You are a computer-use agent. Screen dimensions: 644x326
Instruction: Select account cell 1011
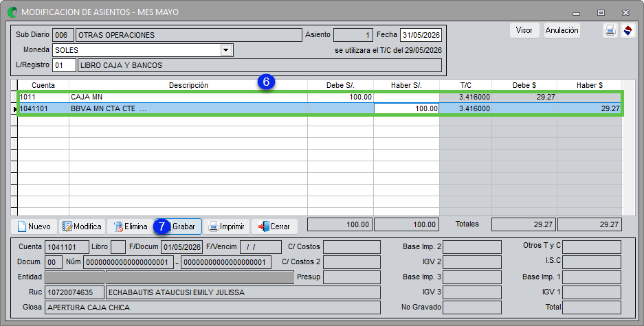[x=43, y=97]
